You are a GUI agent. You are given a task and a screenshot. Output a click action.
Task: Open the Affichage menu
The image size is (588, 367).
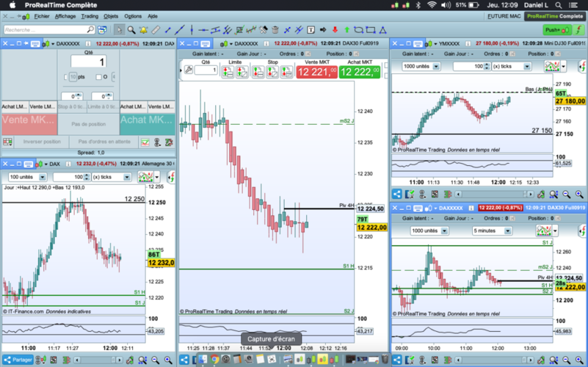pyautogui.click(x=65, y=16)
